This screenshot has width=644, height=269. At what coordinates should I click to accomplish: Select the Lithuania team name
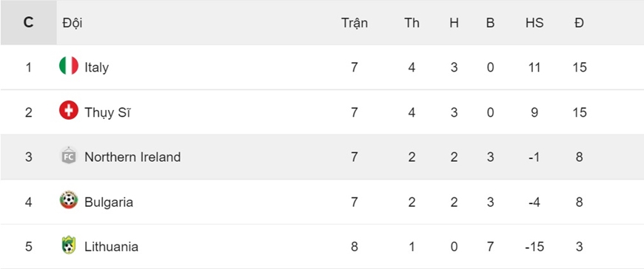pos(111,246)
